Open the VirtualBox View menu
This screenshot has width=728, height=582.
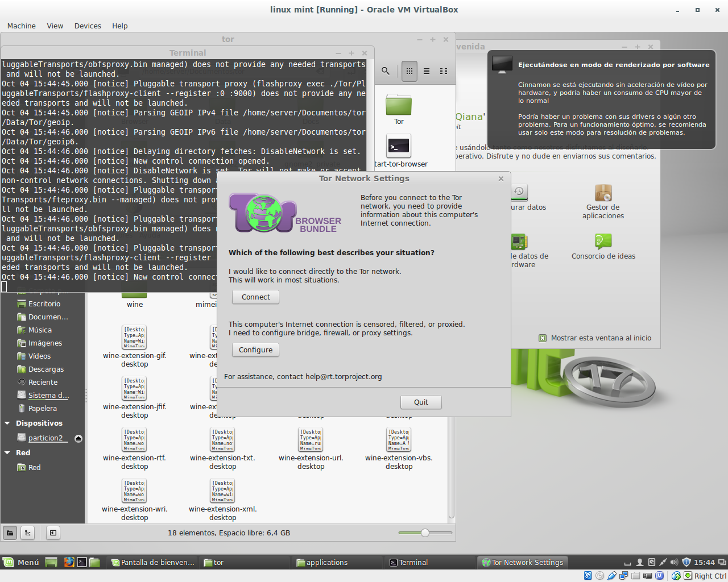[x=55, y=26]
